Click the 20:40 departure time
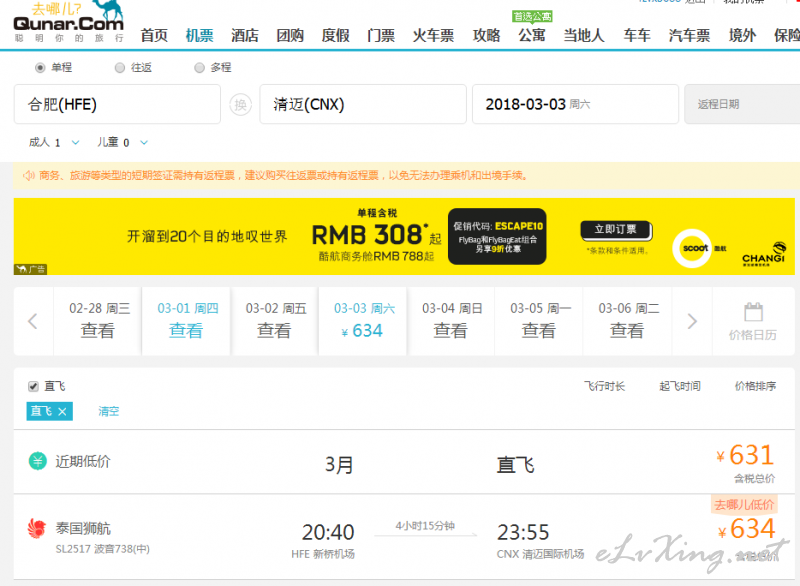 coord(328,532)
